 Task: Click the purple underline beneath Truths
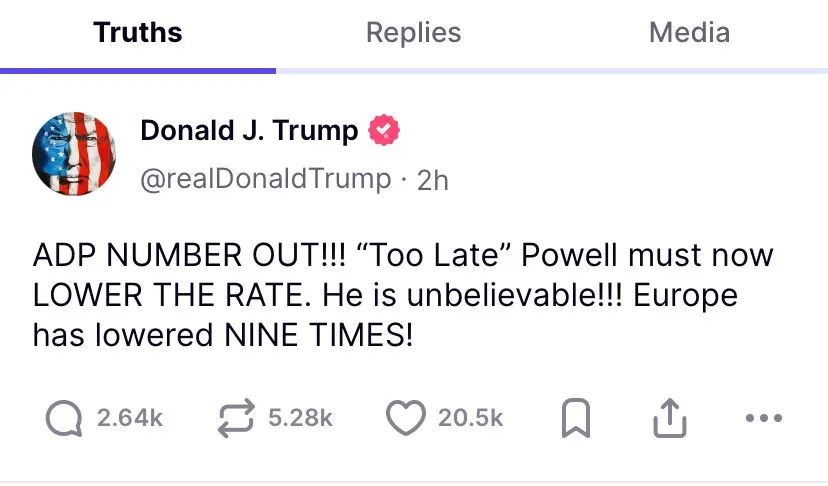pyautogui.click(x=138, y=71)
